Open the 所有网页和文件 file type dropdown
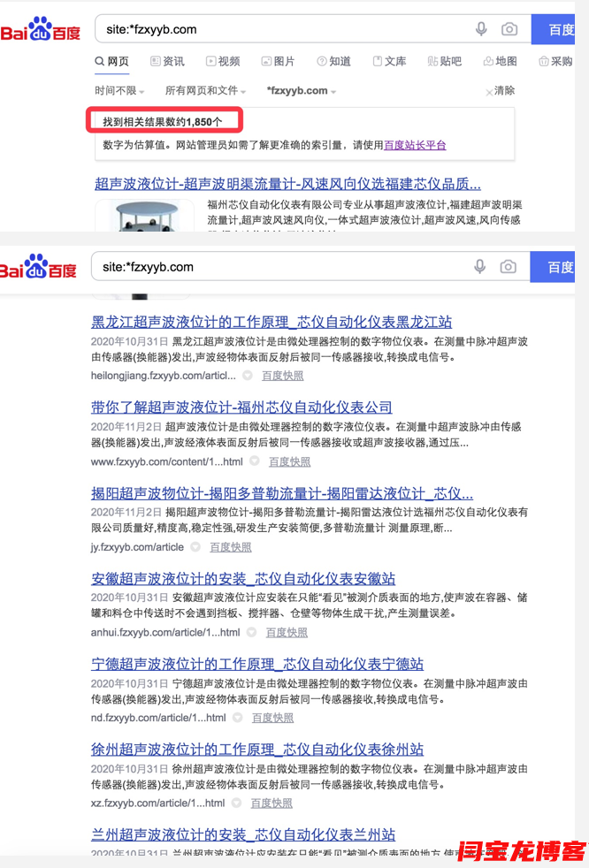 coord(203,91)
